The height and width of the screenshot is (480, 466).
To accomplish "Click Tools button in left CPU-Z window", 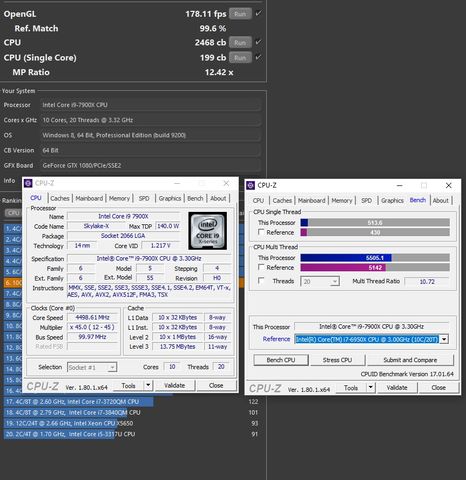I will 128,386.
